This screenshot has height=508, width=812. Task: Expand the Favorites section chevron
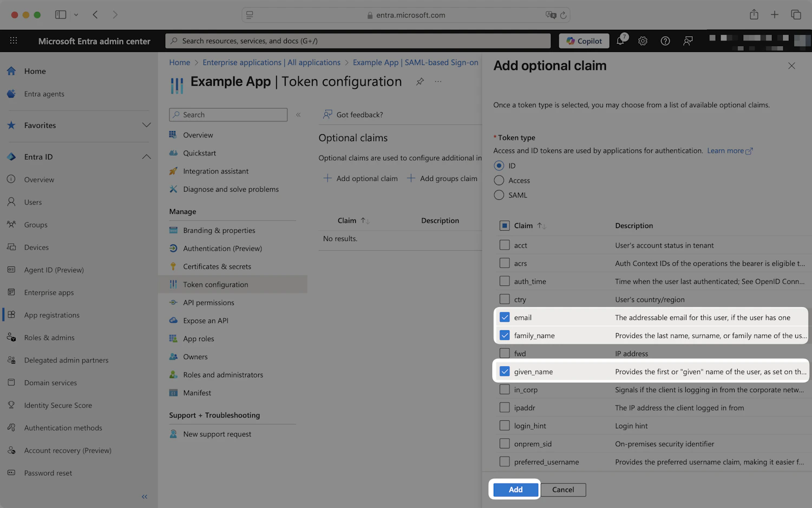(146, 125)
